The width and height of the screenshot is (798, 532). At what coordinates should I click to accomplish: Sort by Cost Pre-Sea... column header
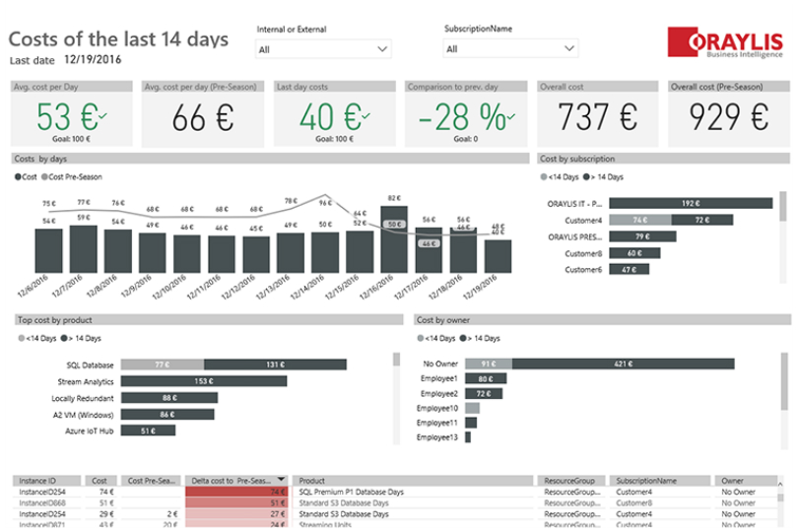(151, 481)
